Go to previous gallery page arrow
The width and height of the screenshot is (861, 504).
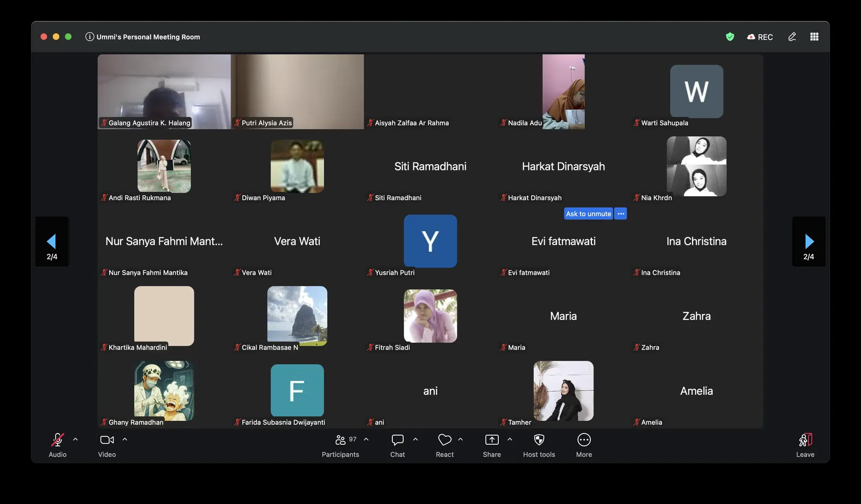click(x=52, y=242)
